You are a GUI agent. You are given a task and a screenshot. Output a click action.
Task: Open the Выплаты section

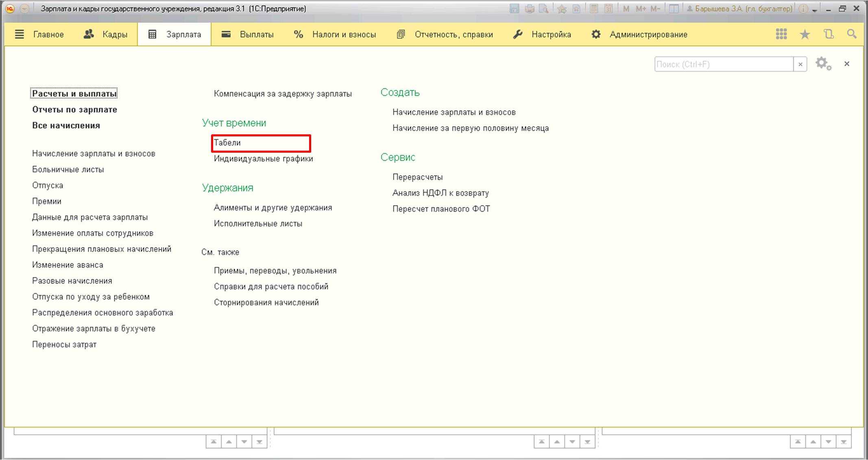coord(247,35)
